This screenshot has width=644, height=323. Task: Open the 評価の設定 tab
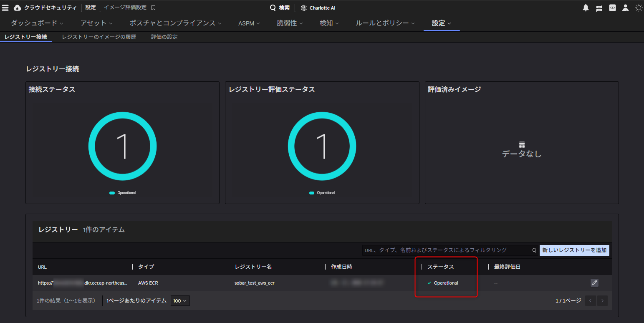tap(164, 37)
